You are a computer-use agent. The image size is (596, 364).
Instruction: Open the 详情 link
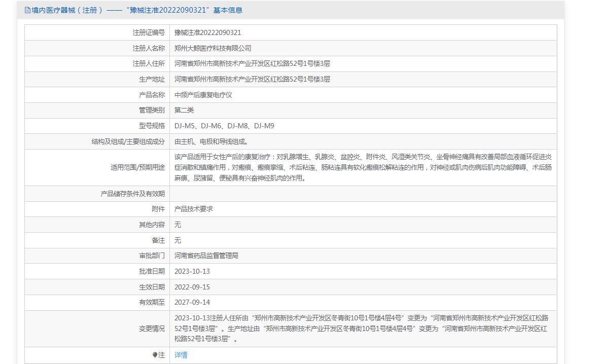pyautogui.click(x=181, y=355)
